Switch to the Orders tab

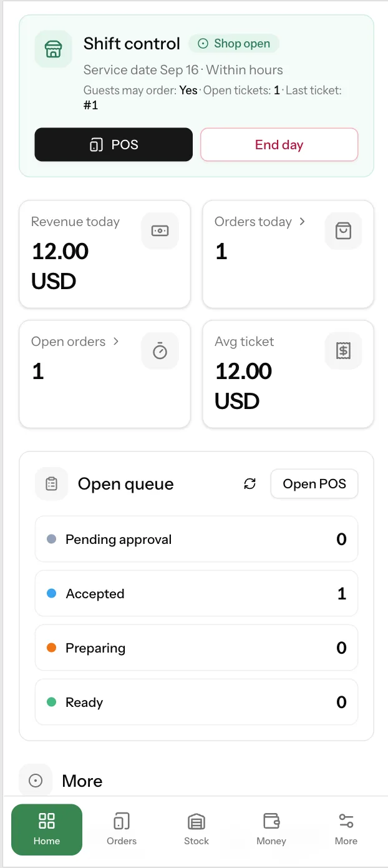tap(122, 829)
